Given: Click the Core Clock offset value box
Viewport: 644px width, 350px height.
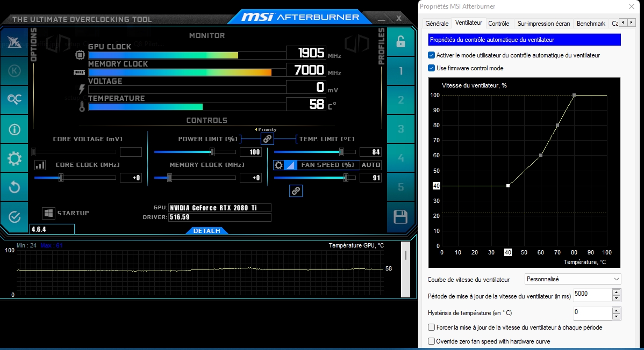Looking at the screenshot, I should click(x=131, y=178).
